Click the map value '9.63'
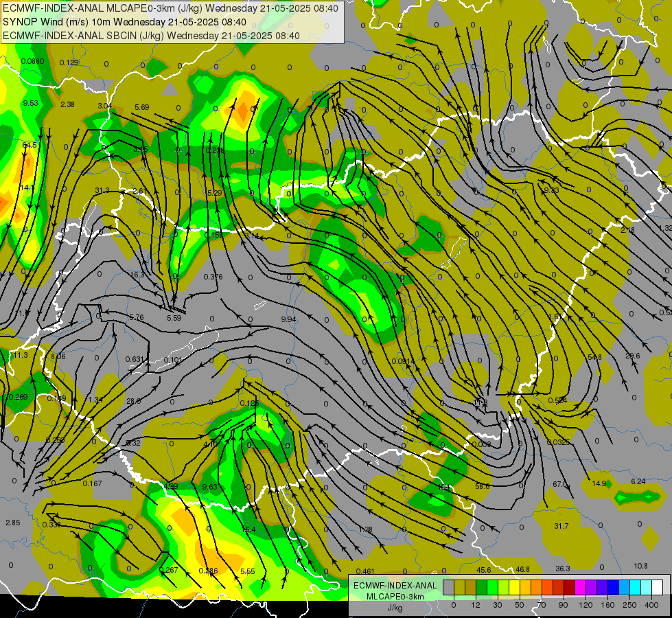 209,486
